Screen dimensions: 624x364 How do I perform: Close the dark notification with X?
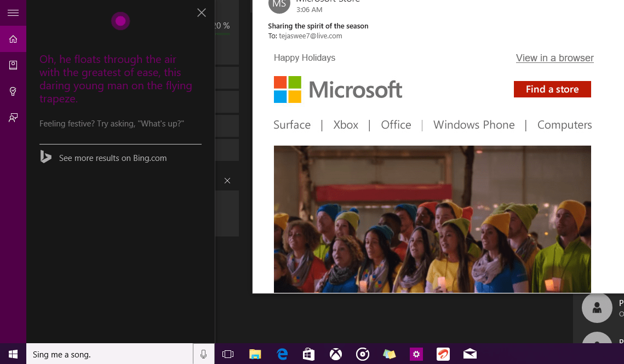point(227,181)
